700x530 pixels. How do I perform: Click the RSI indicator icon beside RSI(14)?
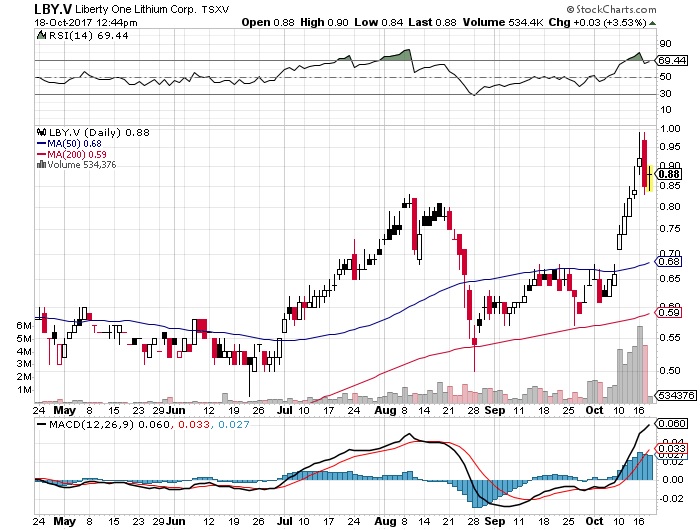(41, 35)
